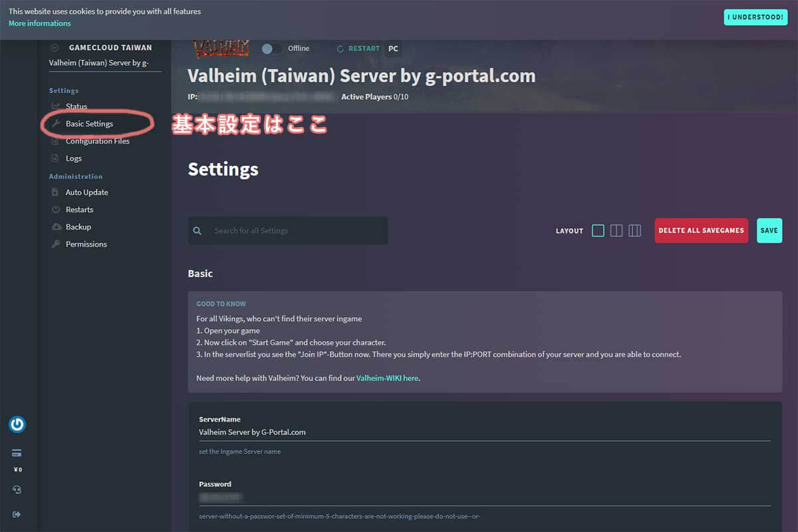798x532 pixels.
Task: Click the Valheim game logo
Action: pos(221,49)
